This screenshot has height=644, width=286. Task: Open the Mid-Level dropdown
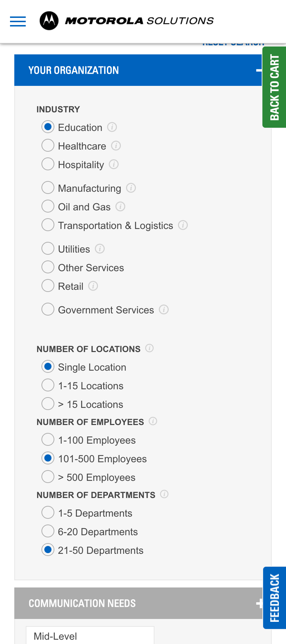(90, 635)
